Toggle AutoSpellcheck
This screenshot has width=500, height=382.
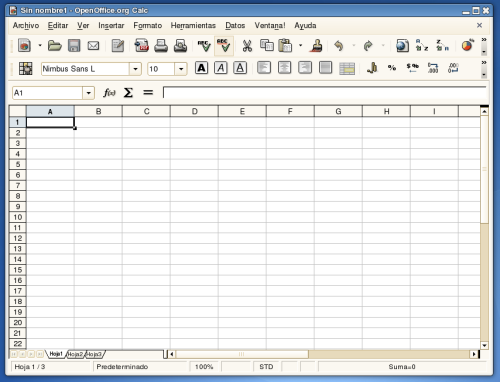click(x=224, y=45)
